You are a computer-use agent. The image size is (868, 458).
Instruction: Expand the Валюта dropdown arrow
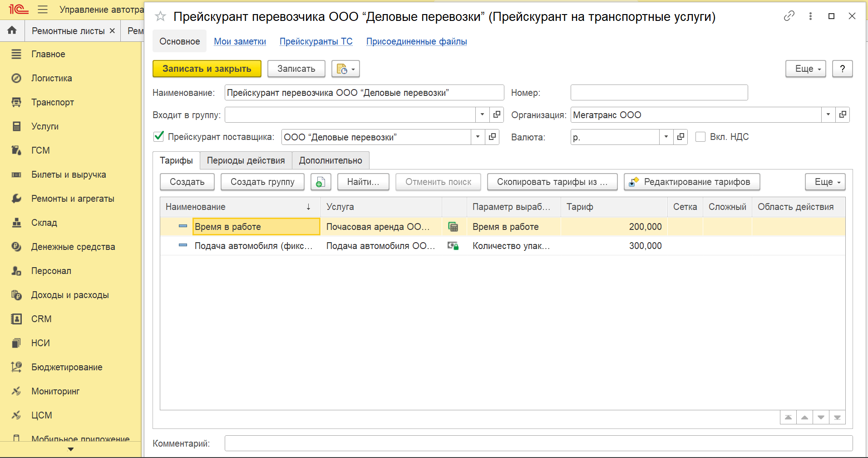pos(666,137)
